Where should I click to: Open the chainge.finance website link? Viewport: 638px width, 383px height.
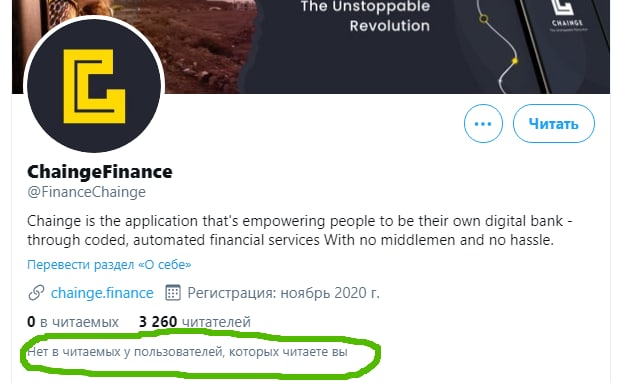102,293
